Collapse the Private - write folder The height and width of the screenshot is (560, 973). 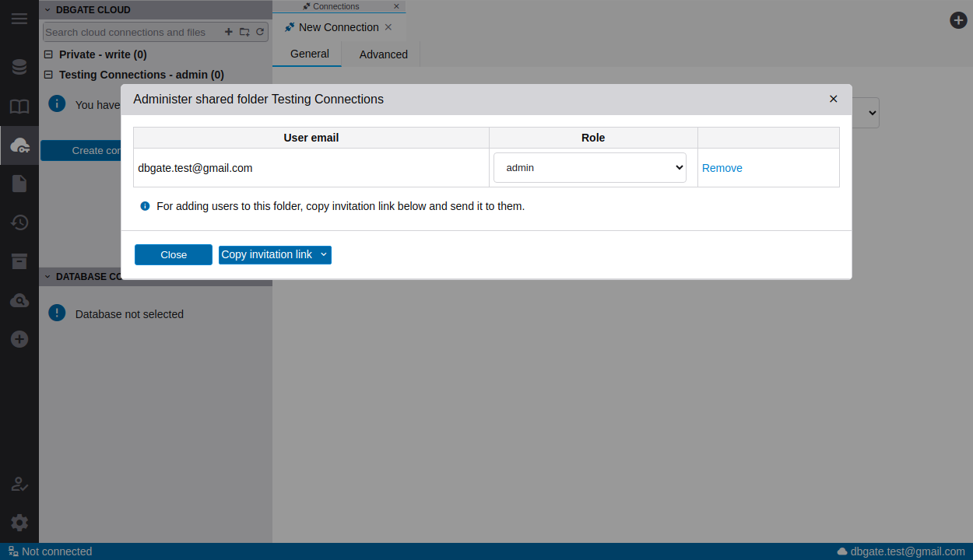pos(48,54)
